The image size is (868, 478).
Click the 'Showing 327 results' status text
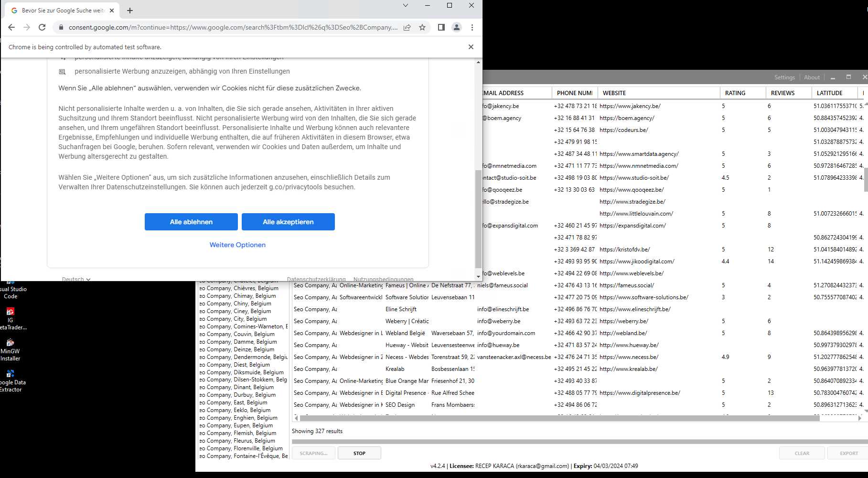(x=317, y=431)
